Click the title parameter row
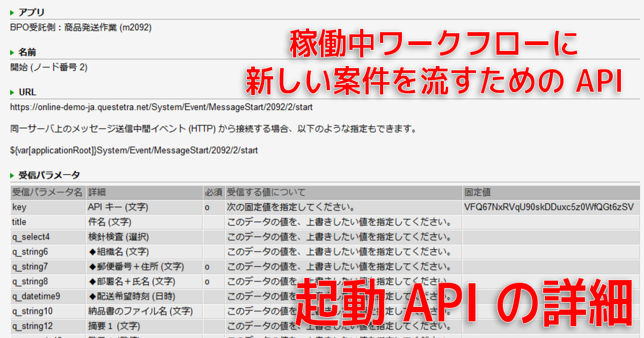 325,222
